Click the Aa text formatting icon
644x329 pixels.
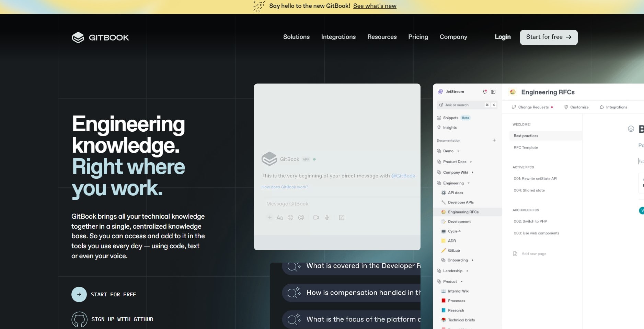[280, 218]
